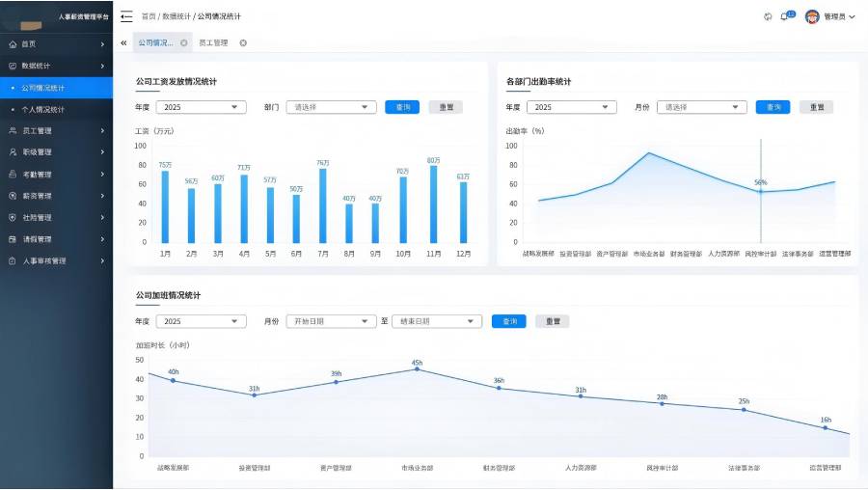Image resolution: width=868 pixels, height=490 pixels.
Task: Click the 考勤管理 attendance icon
Action: tap(13, 174)
